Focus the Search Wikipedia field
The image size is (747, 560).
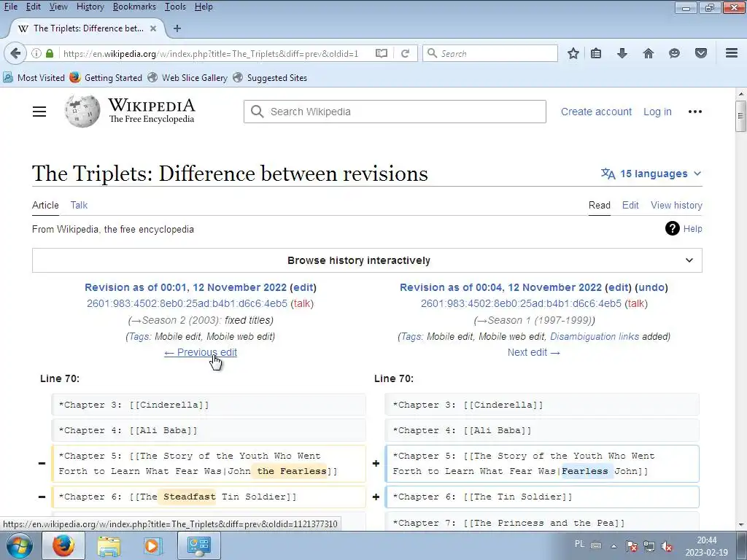tap(395, 112)
